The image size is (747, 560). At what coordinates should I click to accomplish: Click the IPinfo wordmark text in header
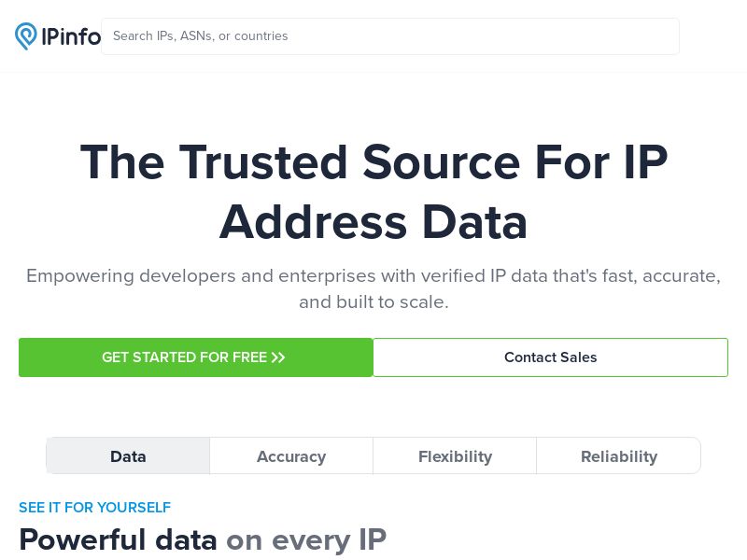pos(71,36)
